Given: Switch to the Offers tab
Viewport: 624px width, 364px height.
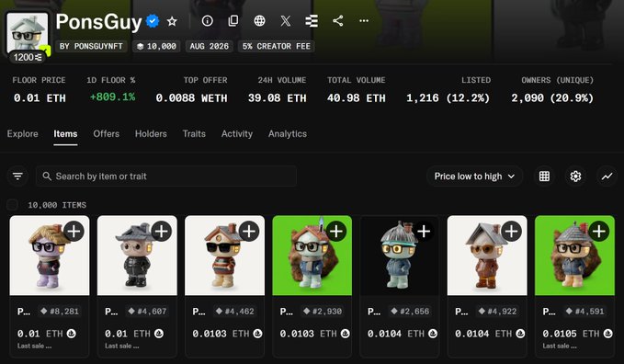Looking at the screenshot, I should (x=107, y=134).
